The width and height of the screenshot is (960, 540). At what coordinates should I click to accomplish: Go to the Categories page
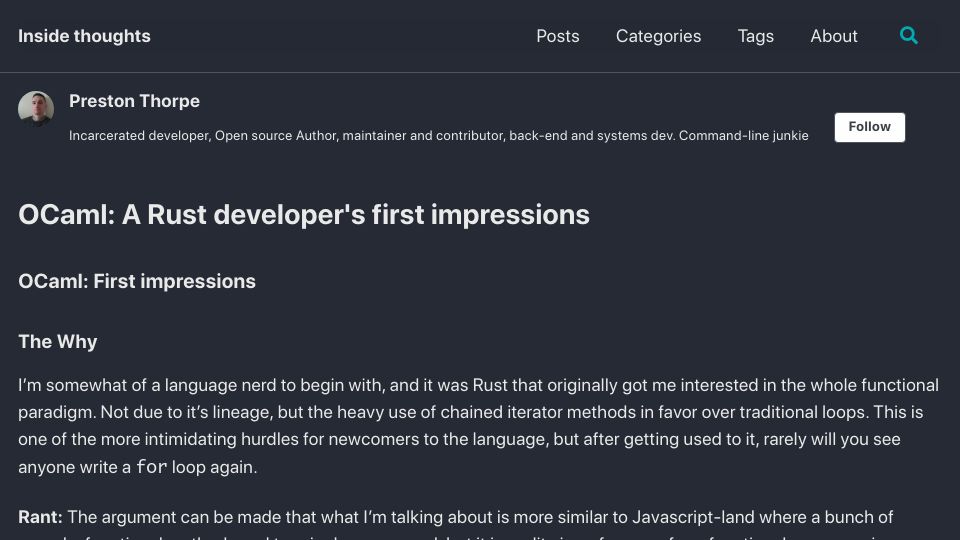click(658, 36)
